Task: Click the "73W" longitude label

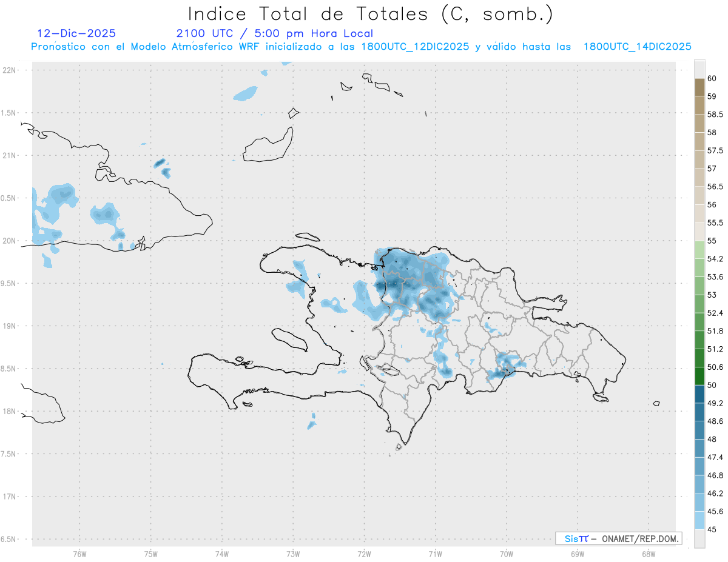Action: (293, 554)
